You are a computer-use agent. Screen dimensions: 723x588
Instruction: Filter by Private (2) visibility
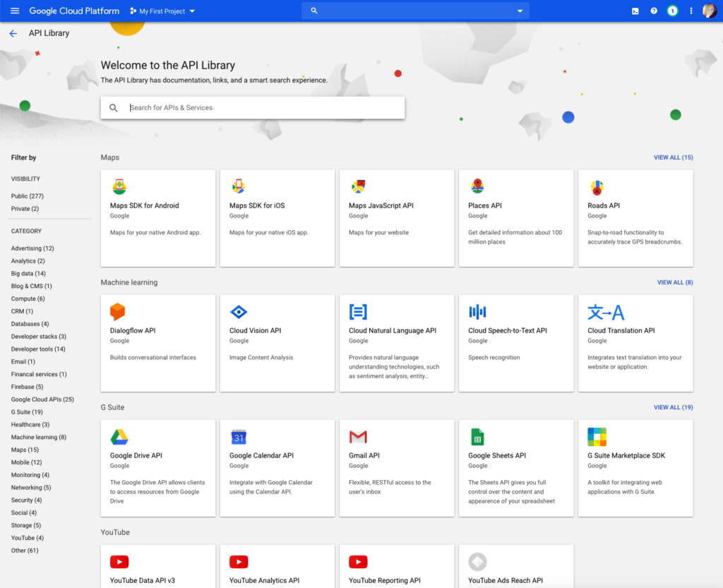click(x=25, y=209)
